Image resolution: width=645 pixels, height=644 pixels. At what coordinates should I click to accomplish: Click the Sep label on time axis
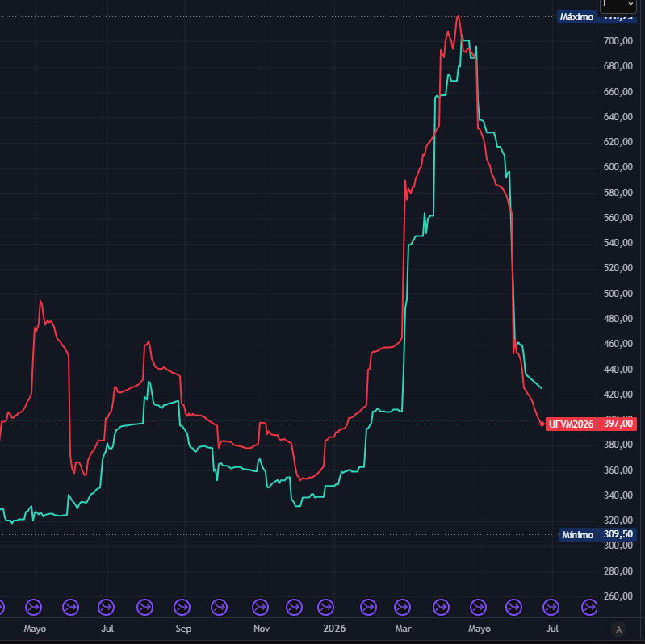click(x=183, y=629)
